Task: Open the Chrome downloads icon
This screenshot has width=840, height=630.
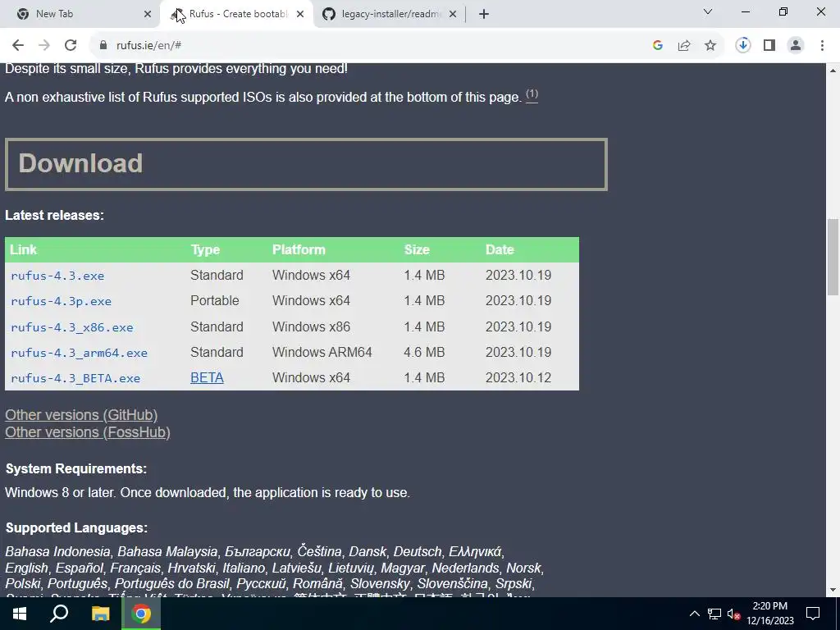Action: [743, 46]
